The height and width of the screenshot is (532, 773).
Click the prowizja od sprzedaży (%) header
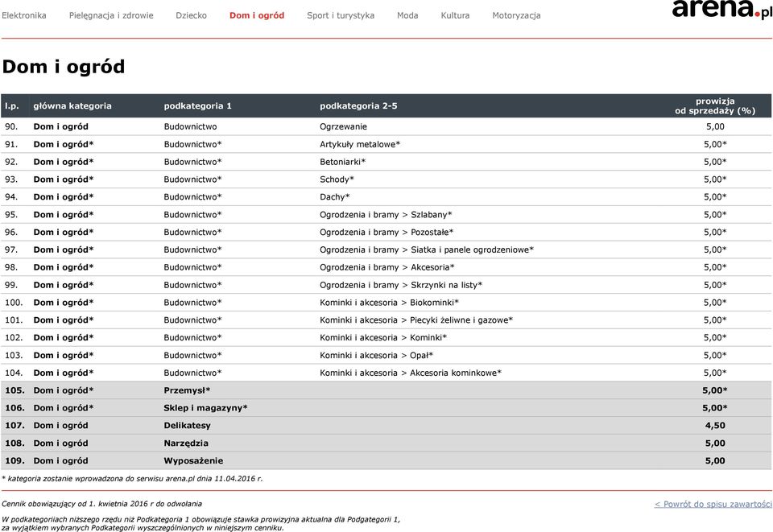[x=715, y=106]
